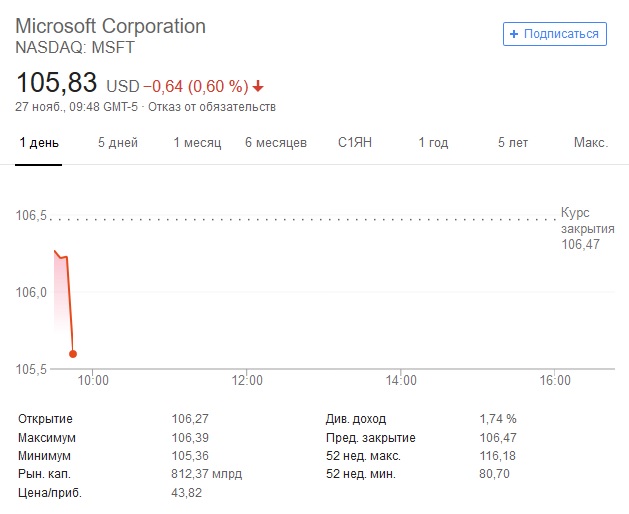Click the 52 нед. мин. value 80,70
Viewport: 629px width, 514px height.
[x=494, y=473]
